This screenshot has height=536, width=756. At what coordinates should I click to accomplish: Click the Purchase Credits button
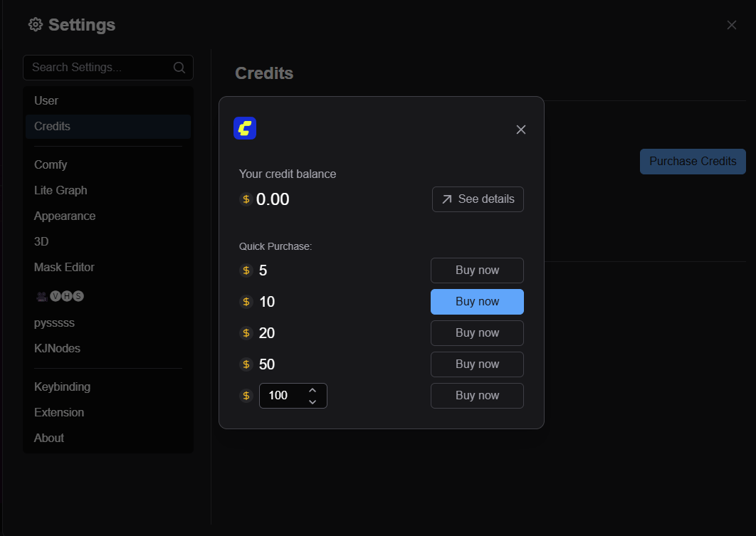692,162
